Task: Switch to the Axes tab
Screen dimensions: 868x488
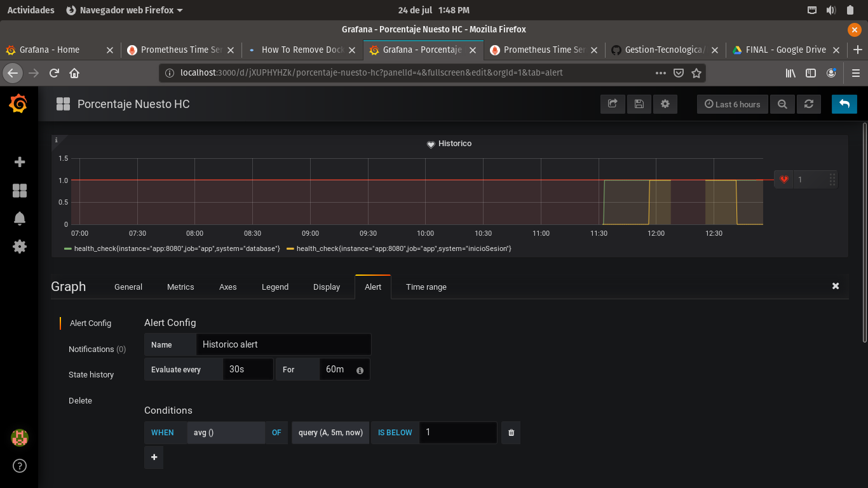Action: pos(228,287)
